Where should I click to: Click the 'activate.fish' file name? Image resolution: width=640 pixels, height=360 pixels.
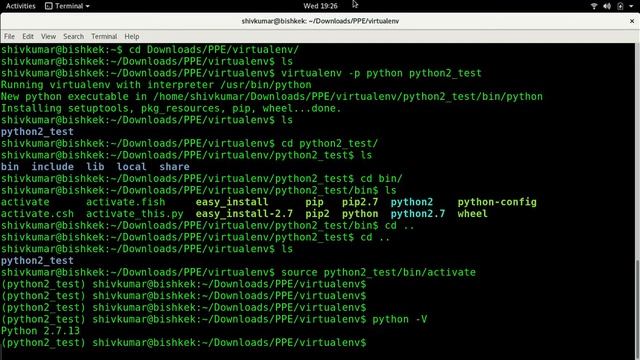[x=126, y=202]
